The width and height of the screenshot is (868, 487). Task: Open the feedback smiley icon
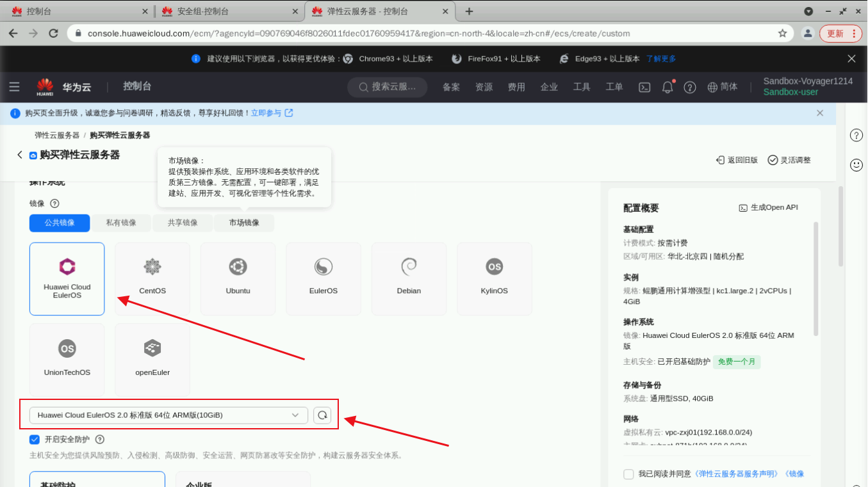point(856,165)
